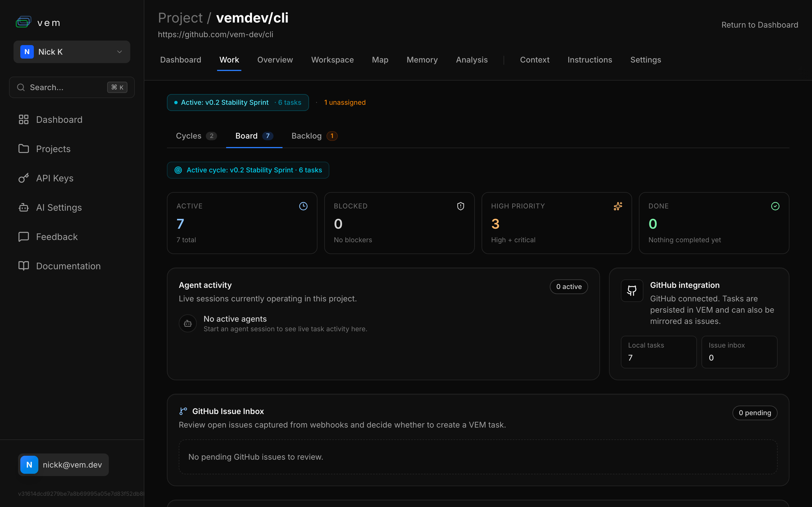Expand the Nick K workspace dropdown
812x507 pixels.
72,52
